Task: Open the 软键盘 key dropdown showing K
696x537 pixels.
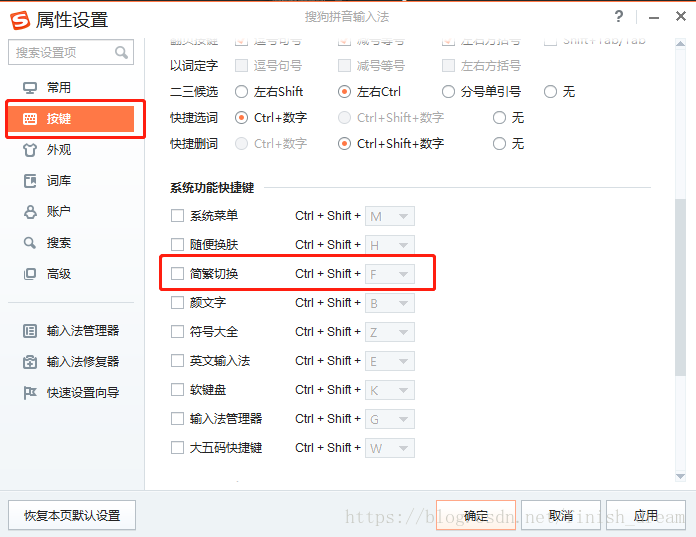Action: point(390,390)
